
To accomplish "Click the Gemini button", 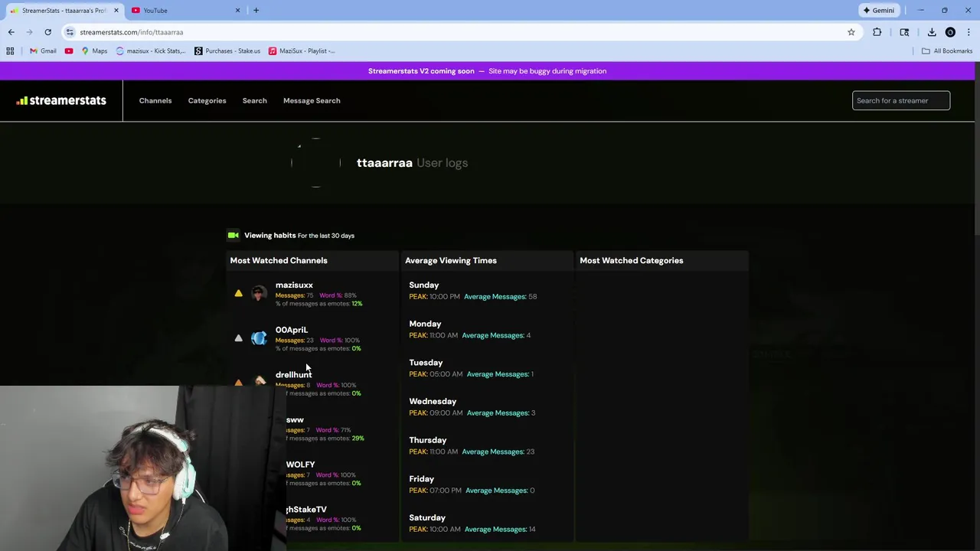I will [x=878, y=10].
